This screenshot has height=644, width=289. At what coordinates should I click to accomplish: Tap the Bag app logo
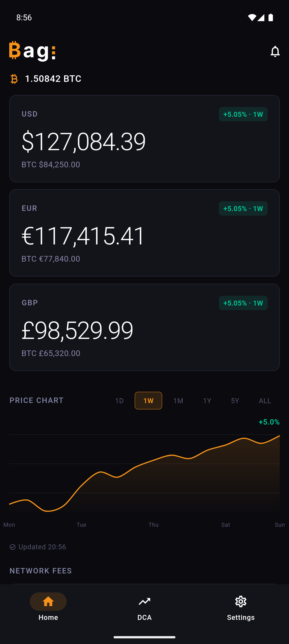[x=32, y=51]
